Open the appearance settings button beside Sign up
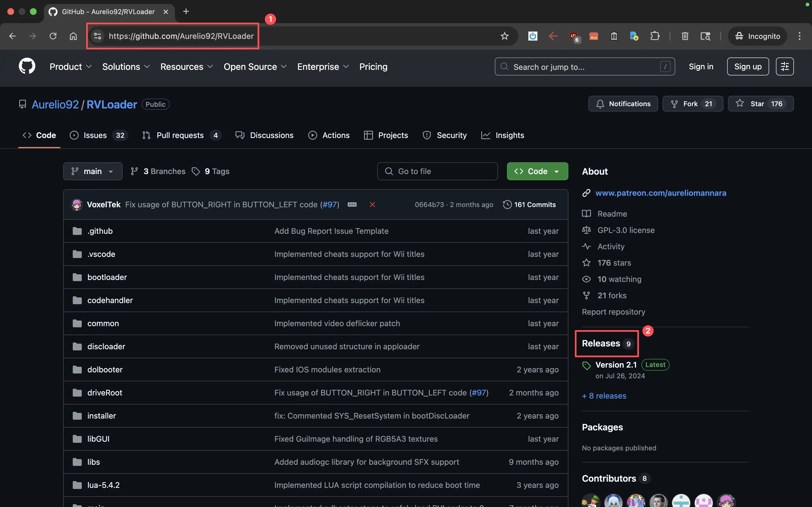 784,66
